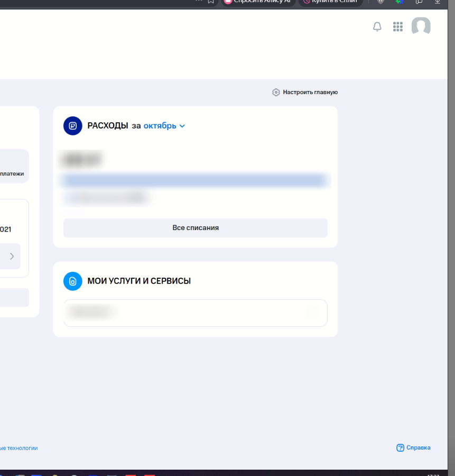This screenshot has width=455, height=476.
Task: Open the browser extensions puzzle icon
Action: click(400, 2)
